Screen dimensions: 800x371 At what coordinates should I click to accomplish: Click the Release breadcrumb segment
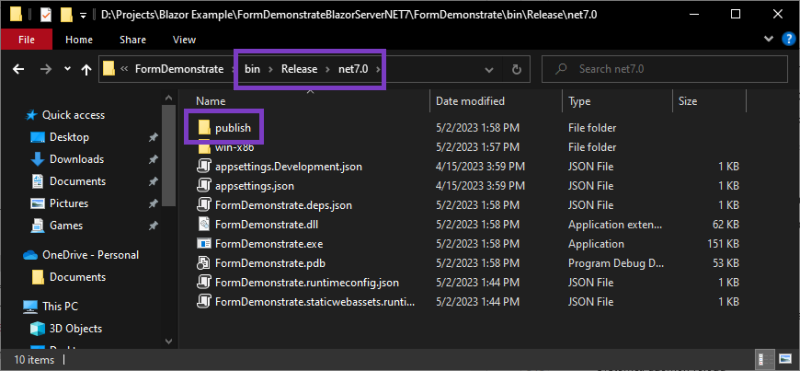pos(299,69)
